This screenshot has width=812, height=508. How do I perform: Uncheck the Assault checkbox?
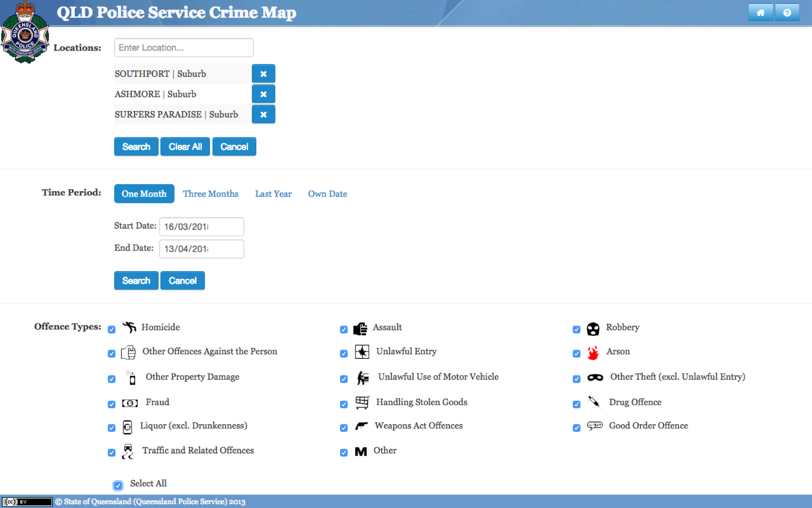click(x=344, y=329)
